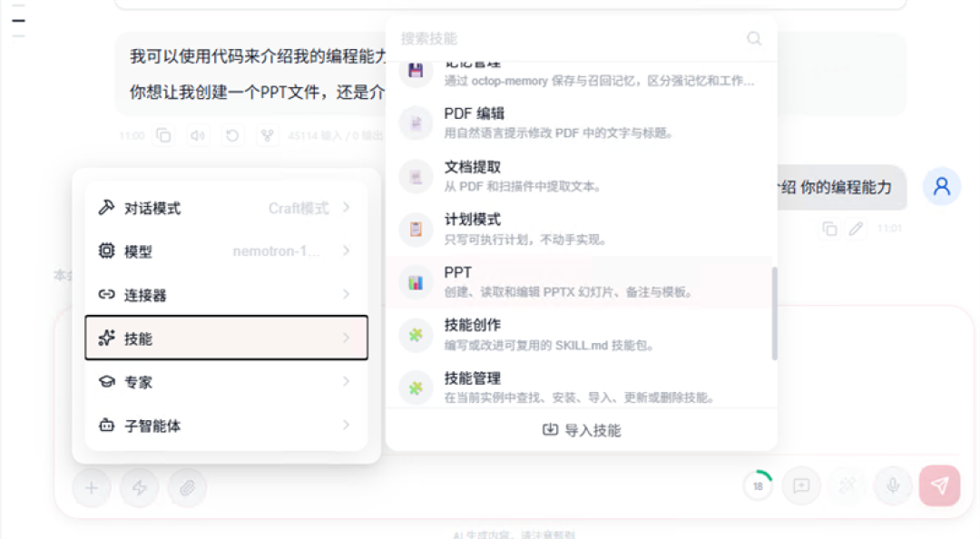Click the hamburger menu icon
This screenshot has width=980, height=539.
click(x=19, y=21)
